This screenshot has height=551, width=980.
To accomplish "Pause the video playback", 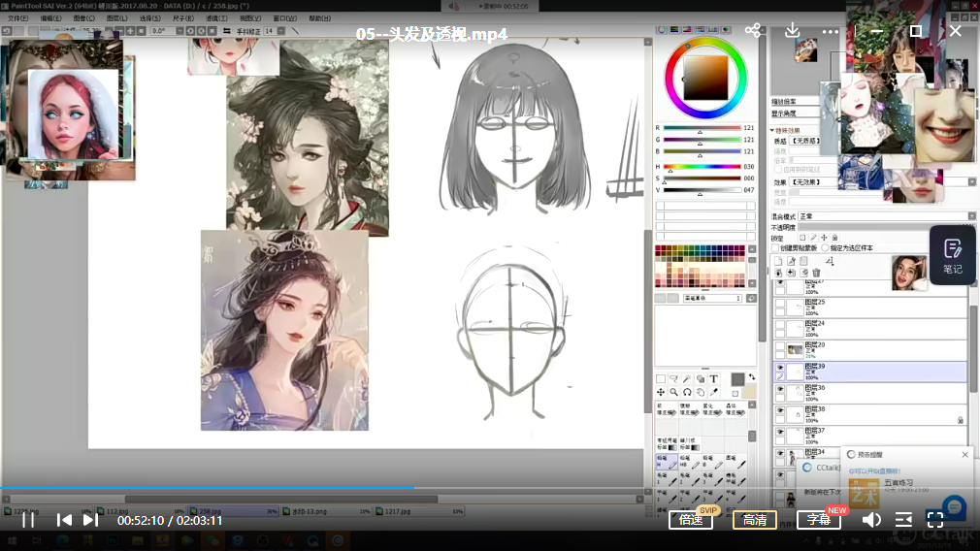I will (x=28, y=520).
